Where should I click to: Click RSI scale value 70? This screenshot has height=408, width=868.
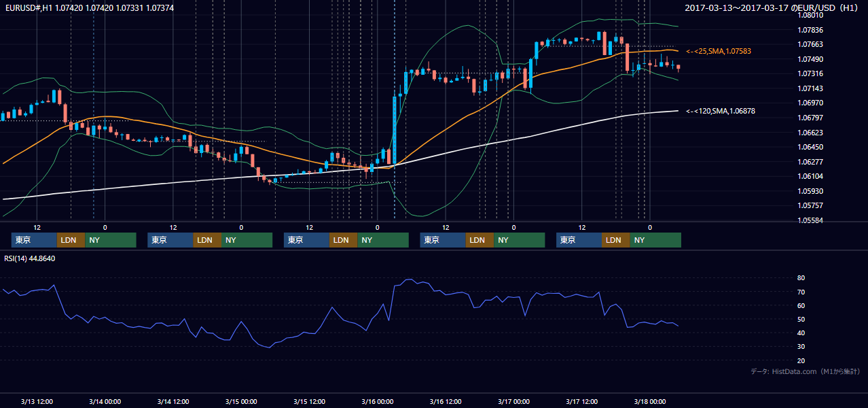coord(801,292)
